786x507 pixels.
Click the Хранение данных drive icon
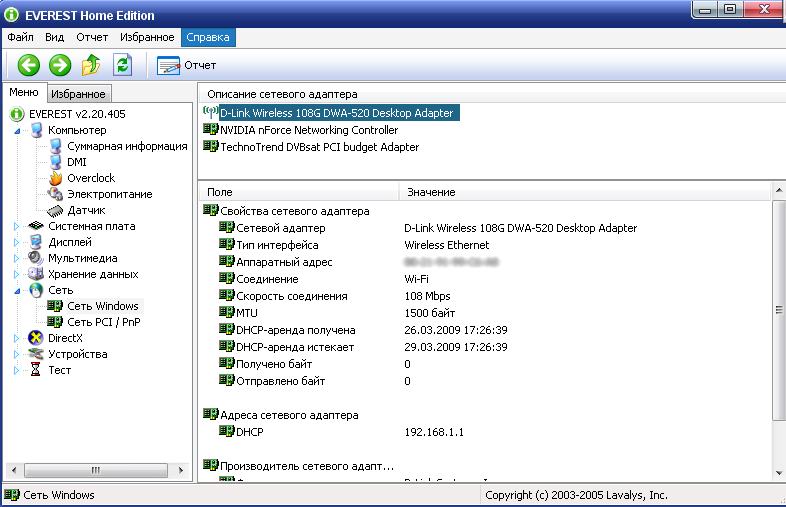pyautogui.click(x=36, y=274)
